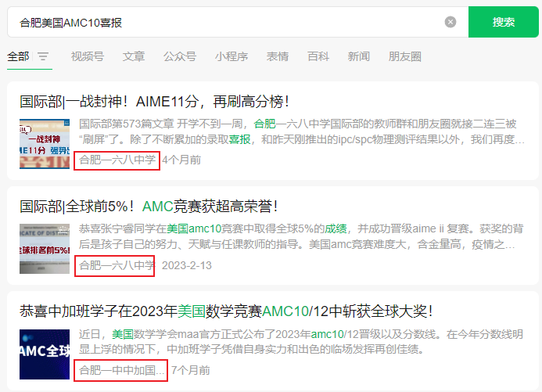The width and height of the screenshot is (542, 392).
Task: Open the 合肥一中中加国... account
Action: click(x=121, y=370)
